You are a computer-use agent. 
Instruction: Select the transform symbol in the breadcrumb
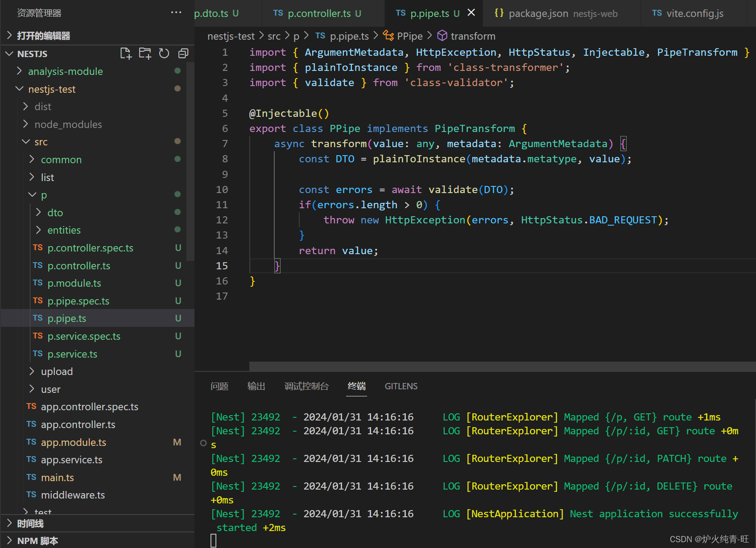coord(473,36)
